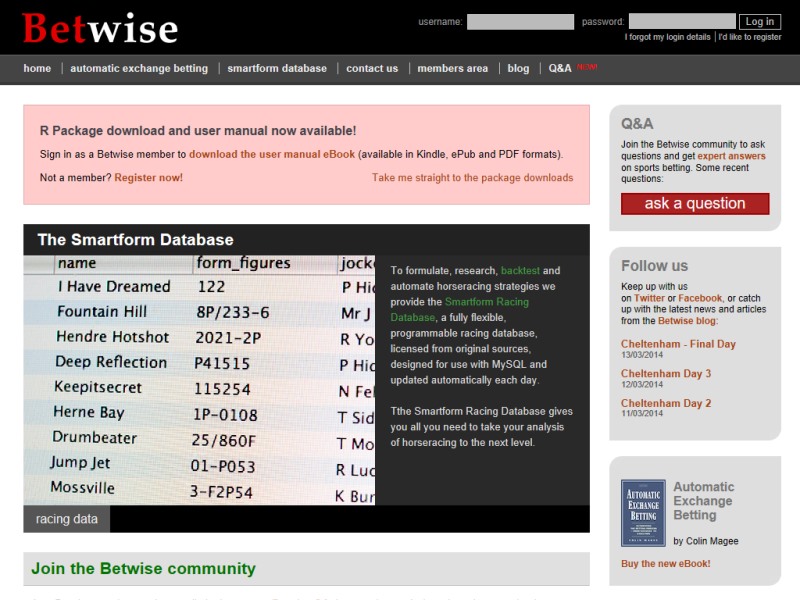Click the 'ask a question' button
Viewport: 800px width, 600px height.
(695, 204)
